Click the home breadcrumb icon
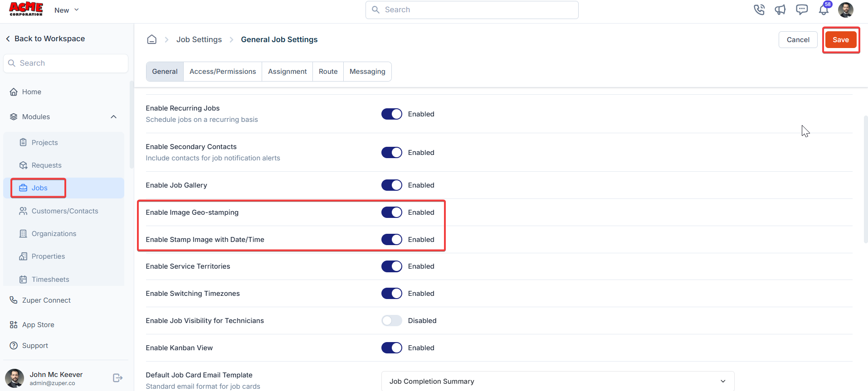Screen dimensions: 868x391 [x=152, y=39]
